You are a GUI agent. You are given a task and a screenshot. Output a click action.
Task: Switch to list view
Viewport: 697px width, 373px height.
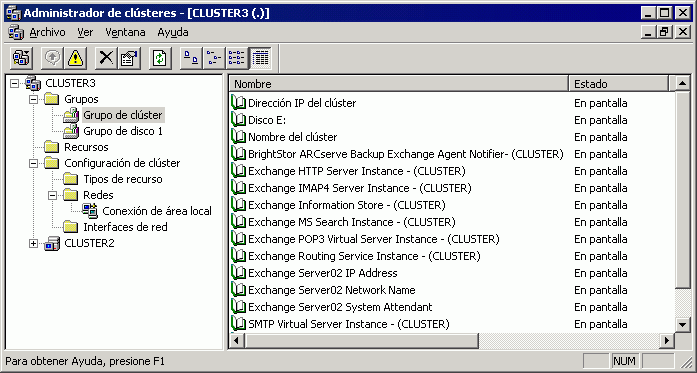pyautogui.click(x=237, y=58)
